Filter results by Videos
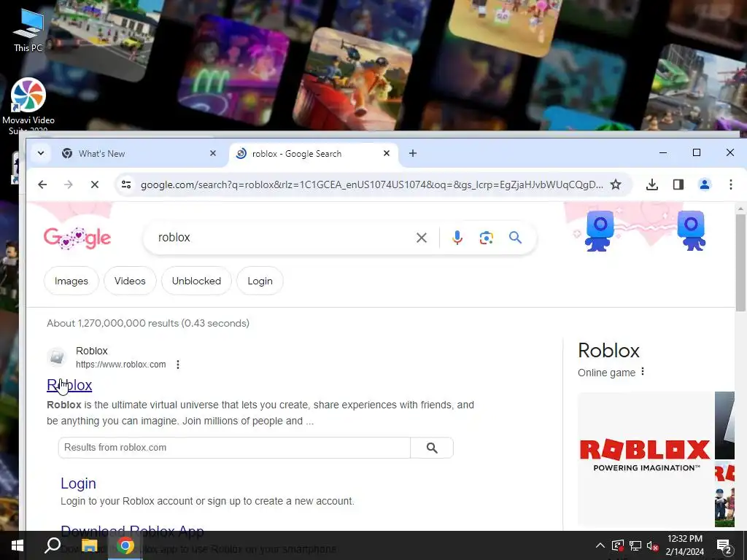The width and height of the screenshot is (747, 560). click(x=130, y=281)
